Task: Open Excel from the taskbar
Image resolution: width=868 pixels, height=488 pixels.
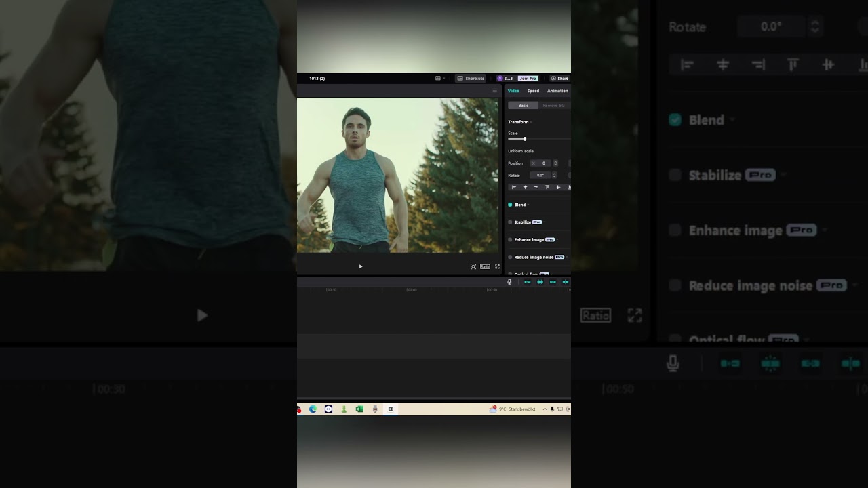Action: [359, 409]
